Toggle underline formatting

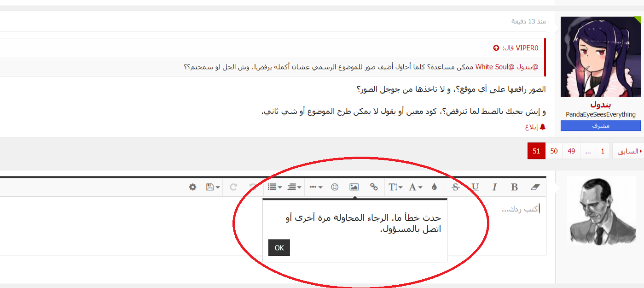coord(476,187)
